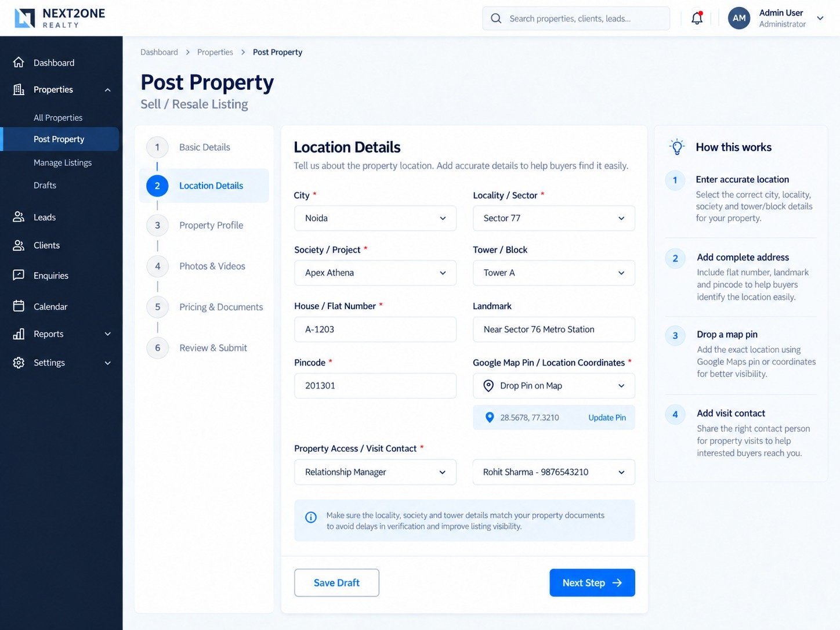Click the location pin icon in Drop Pin on Map

[488, 386]
